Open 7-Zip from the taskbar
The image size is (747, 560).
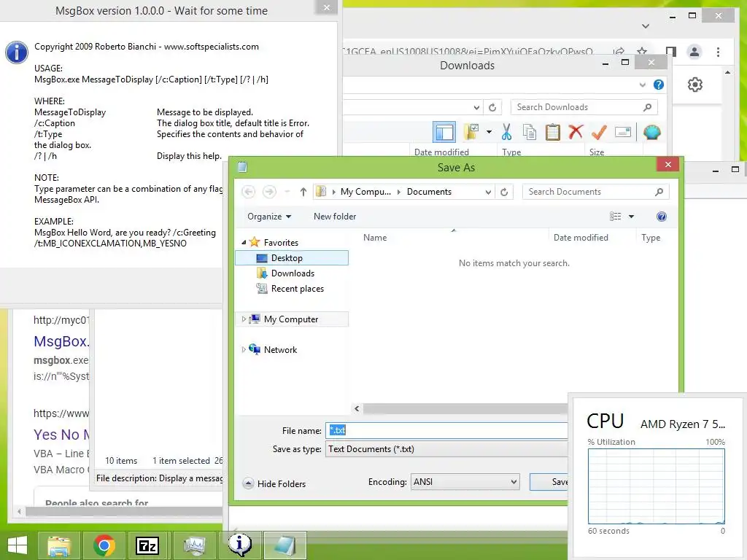[147, 545]
